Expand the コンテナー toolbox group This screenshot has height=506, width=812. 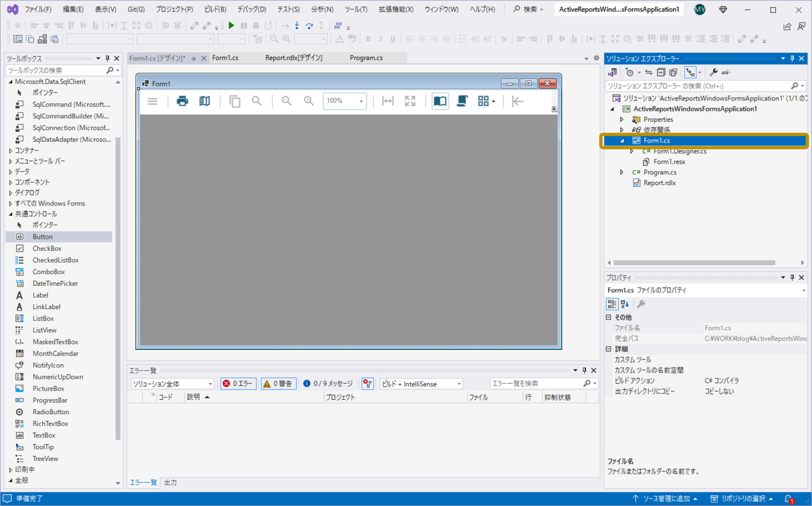[x=10, y=150]
